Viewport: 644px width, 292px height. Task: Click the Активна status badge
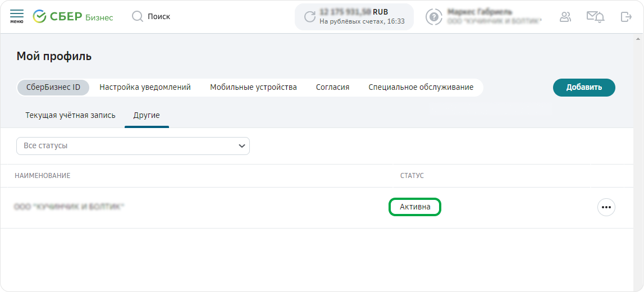[x=415, y=207]
